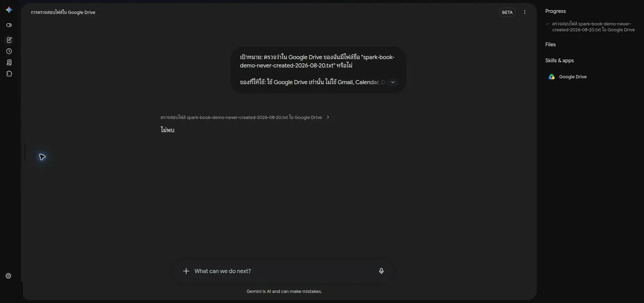Click the BETA badge

click(507, 12)
